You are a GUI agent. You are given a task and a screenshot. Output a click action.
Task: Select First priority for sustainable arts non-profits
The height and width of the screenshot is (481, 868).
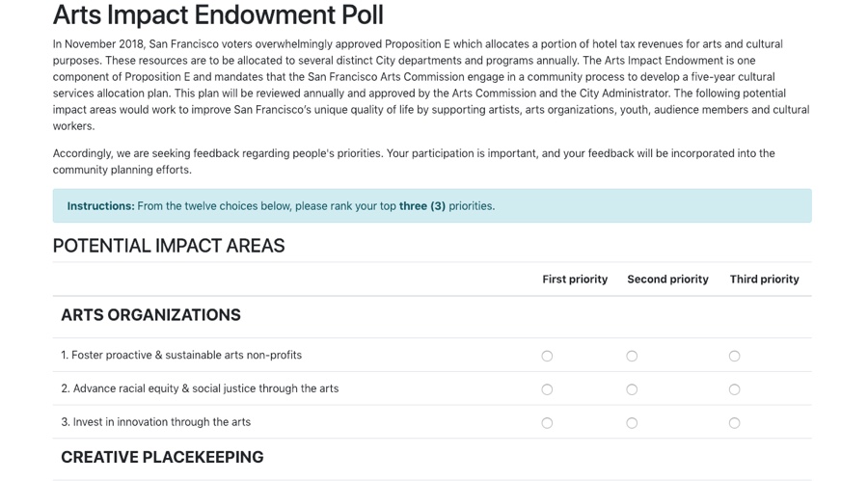547,356
